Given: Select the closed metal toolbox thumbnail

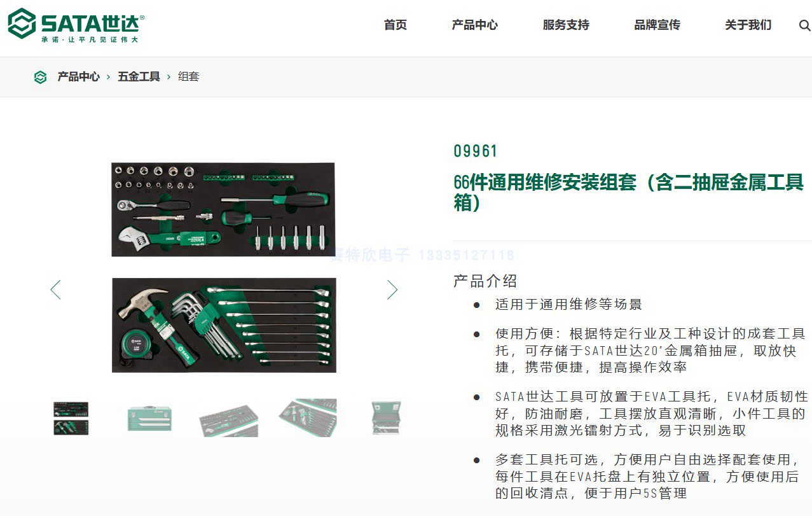Looking at the screenshot, I should (149, 418).
